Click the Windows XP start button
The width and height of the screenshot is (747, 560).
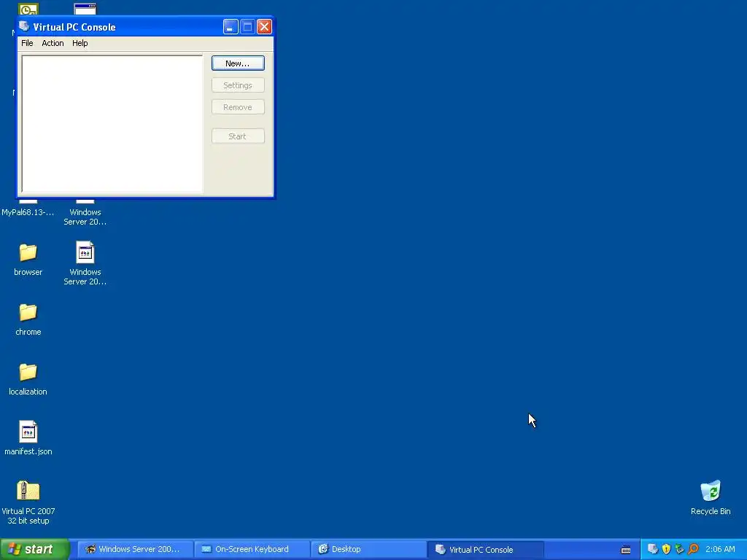coord(35,549)
